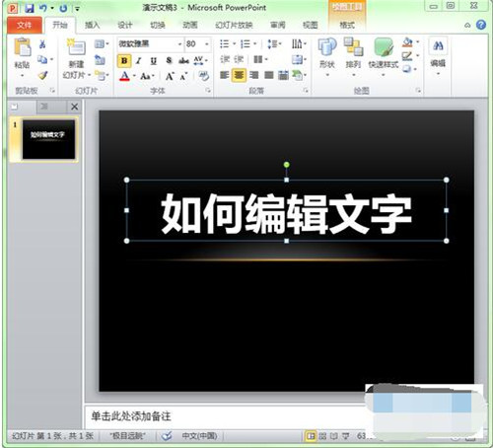Switch to the Design (设计) tab

click(x=125, y=25)
